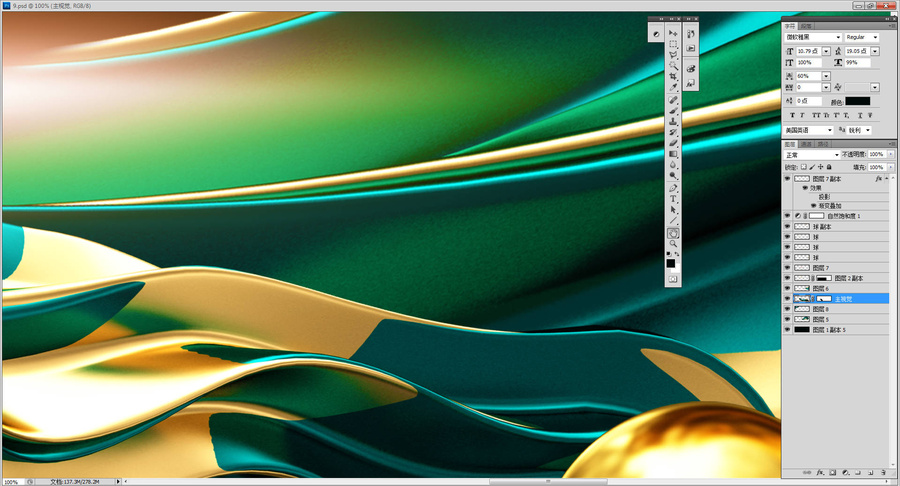Select the Line shape tool
The height and width of the screenshot is (486, 900).
point(673,221)
